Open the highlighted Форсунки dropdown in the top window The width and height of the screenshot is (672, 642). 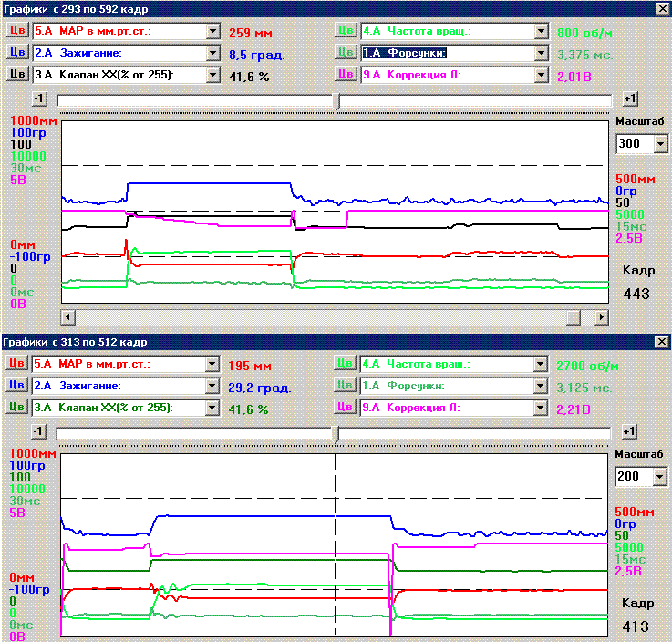coord(542,52)
